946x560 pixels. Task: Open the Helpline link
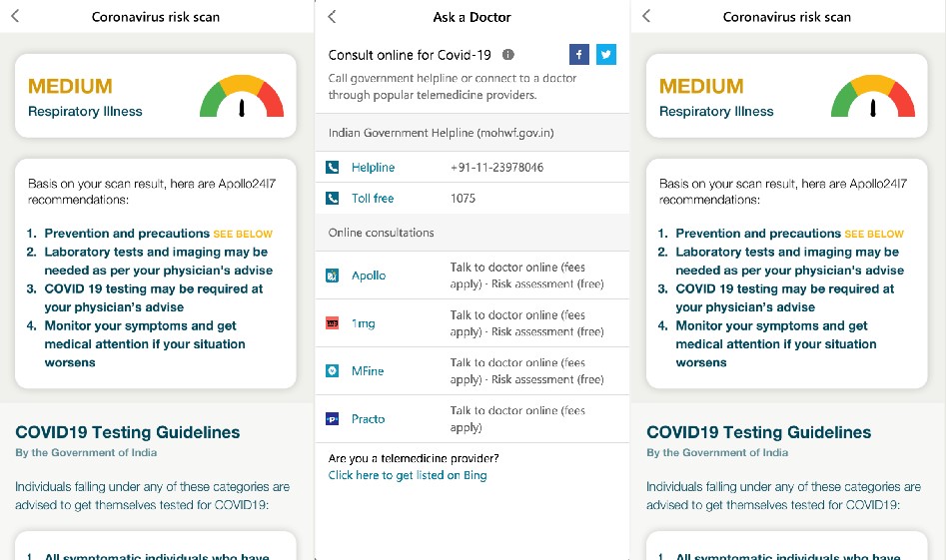(373, 167)
